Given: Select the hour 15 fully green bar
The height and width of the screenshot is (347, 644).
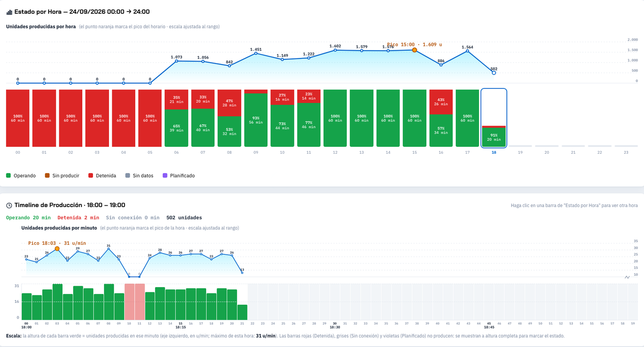Looking at the screenshot, I should tap(414, 118).
